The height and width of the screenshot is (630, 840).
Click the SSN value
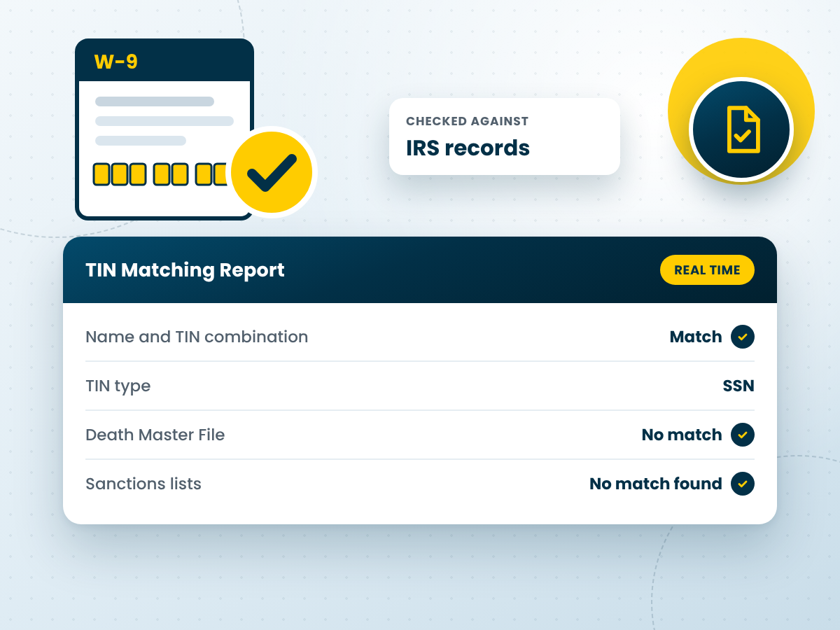pyautogui.click(x=738, y=386)
